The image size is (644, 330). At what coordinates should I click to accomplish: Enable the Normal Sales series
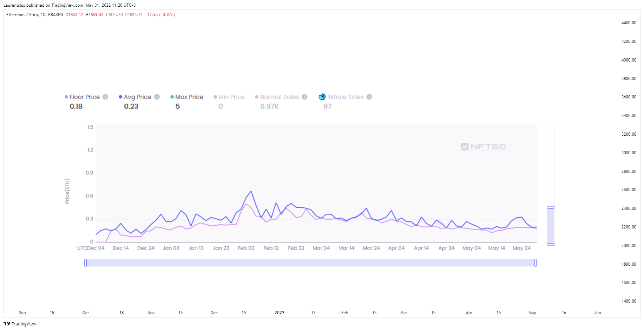click(277, 97)
